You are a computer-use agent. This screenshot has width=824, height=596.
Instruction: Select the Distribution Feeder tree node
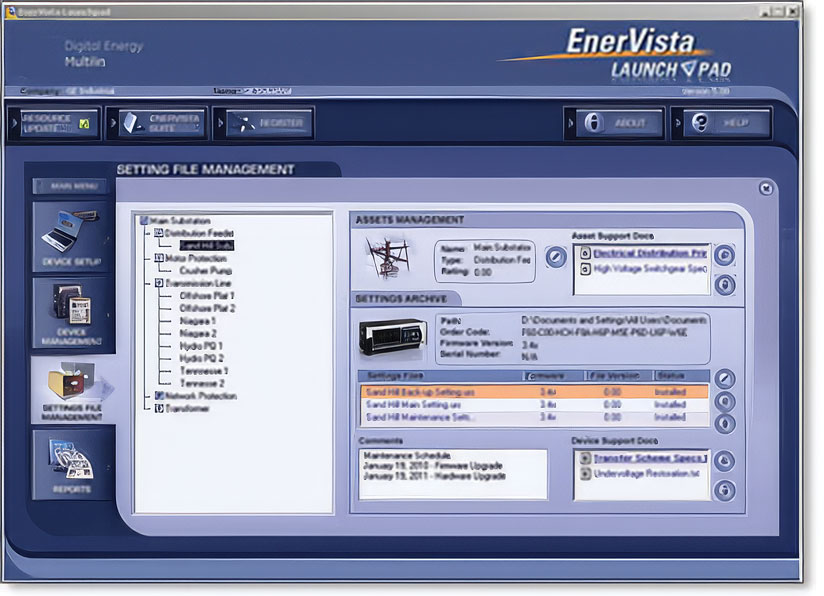pos(199,233)
